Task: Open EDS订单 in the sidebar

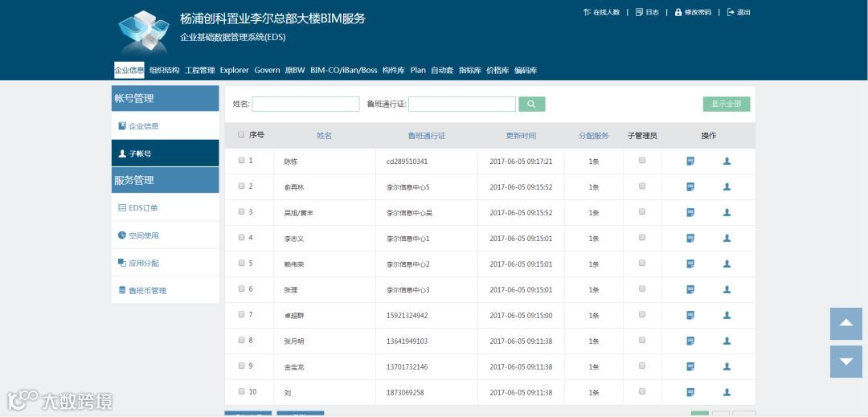Action: [165, 208]
